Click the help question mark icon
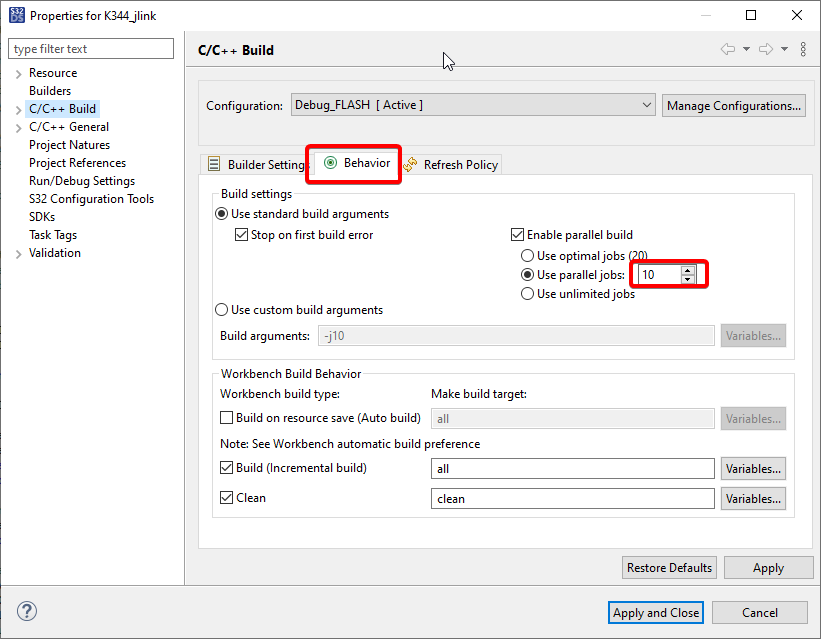The height and width of the screenshot is (639, 821). click(27, 611)
